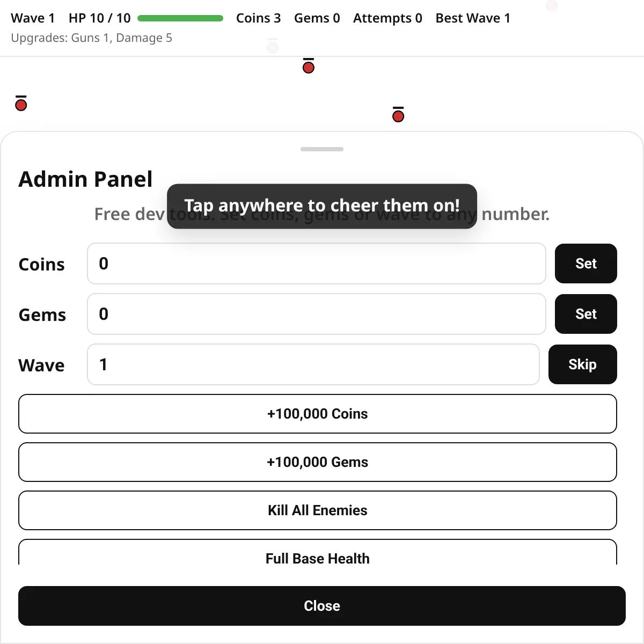Click the Set button for Coins
Image resolution: width=644 pixels, height=644 pixels.
point(586,264)
